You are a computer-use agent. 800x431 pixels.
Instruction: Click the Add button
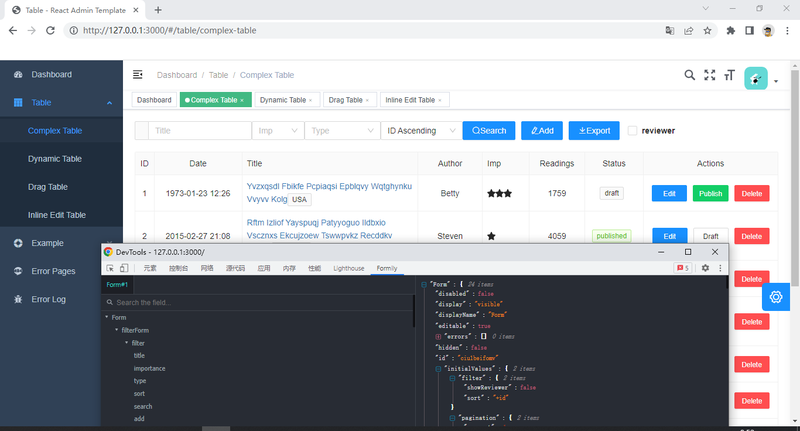(542, 131)
